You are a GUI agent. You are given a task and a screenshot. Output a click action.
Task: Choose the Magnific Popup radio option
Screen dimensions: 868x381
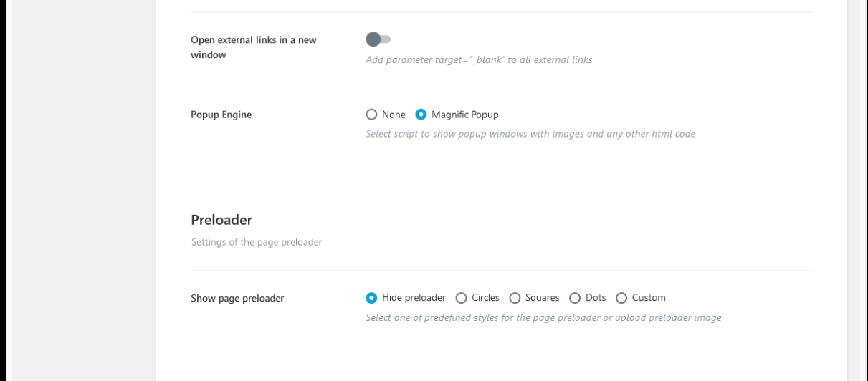pyautogui.click(x=421, y=115)
